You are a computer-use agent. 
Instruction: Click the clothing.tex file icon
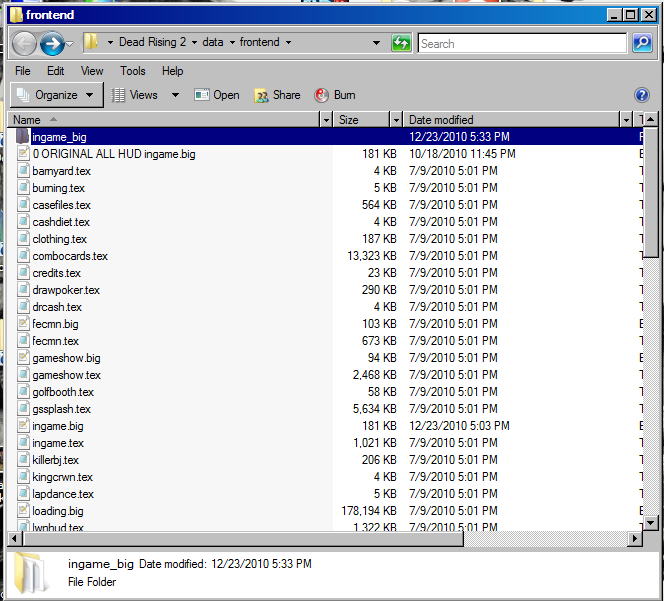[23, 238]
